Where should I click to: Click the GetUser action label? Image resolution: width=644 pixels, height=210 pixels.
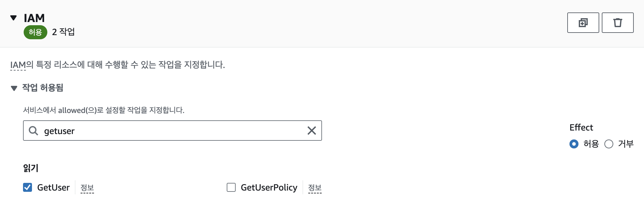[x=53, y=187]
